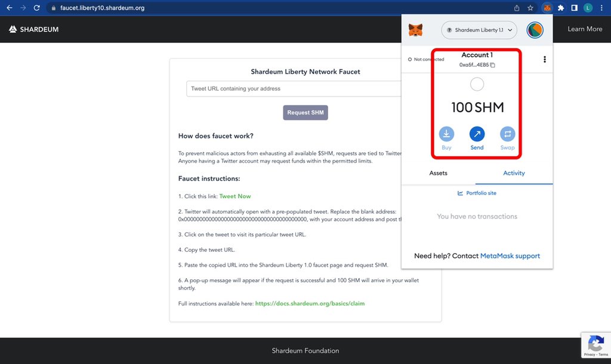611x364 pixels.
Task: Open the MetaMask account avatar menu
Action: (535, 30)
